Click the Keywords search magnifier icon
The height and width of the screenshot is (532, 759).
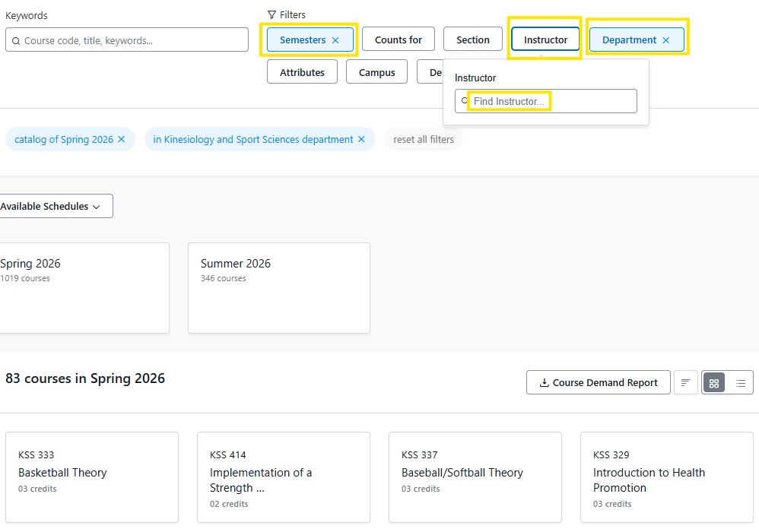16,41
